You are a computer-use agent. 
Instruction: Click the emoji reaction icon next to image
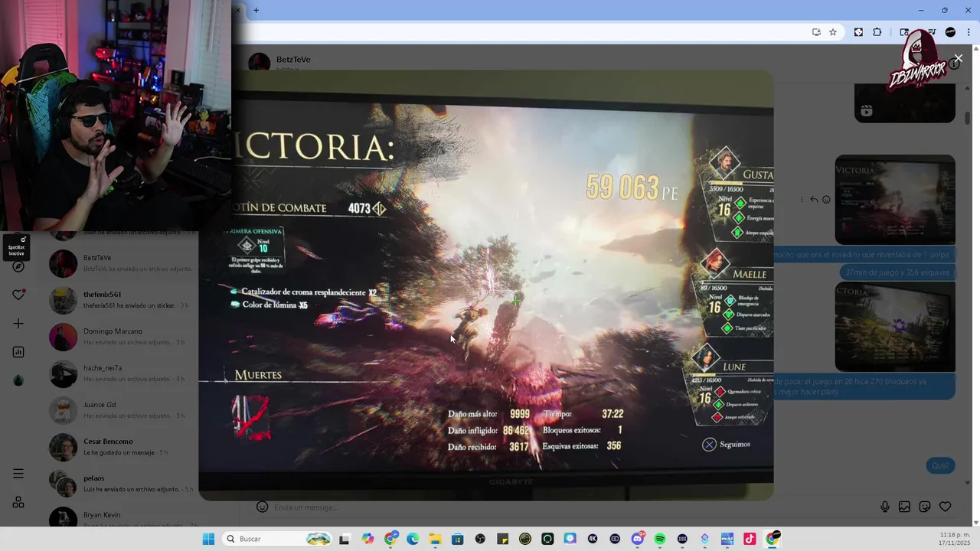[x=826, y=200]
